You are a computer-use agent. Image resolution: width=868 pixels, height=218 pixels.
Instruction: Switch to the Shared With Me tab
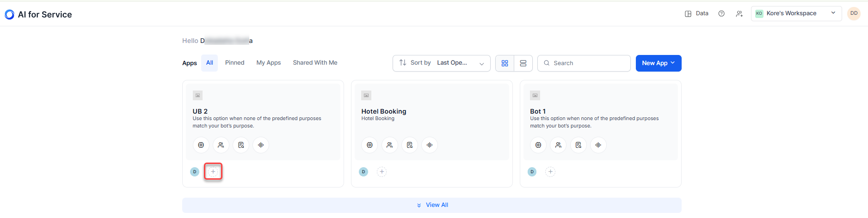(x=315, y=63)
